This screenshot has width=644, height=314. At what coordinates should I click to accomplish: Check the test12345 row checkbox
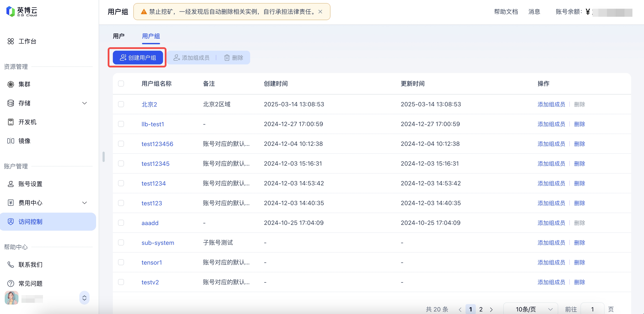click(121, 163)
